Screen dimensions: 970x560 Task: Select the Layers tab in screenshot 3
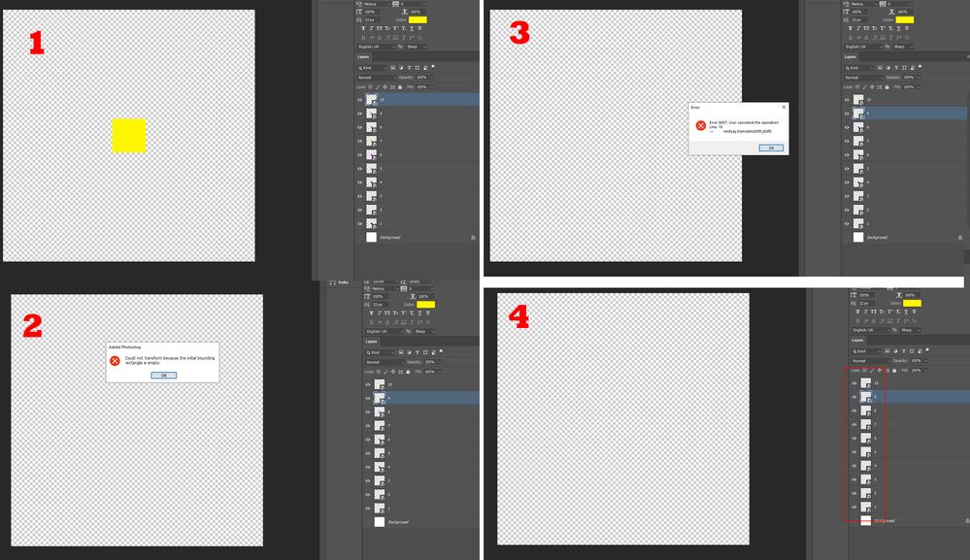[850, 57]
